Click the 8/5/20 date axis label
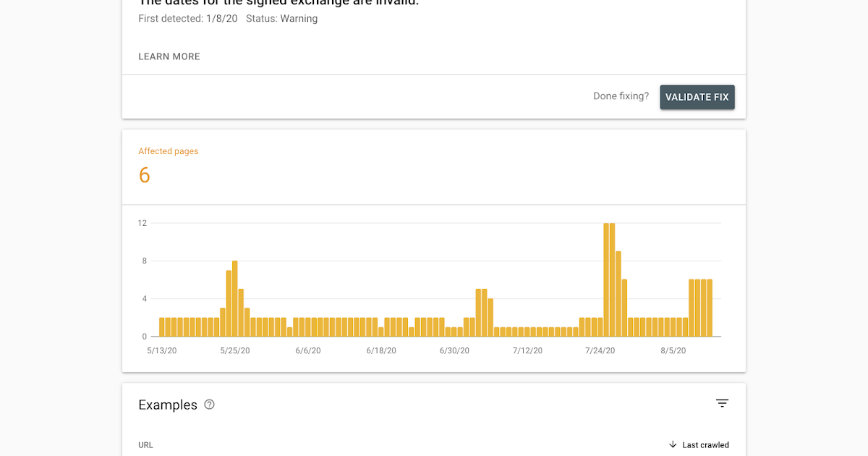Viewport: 868px width, 456px height. [673, 350]
